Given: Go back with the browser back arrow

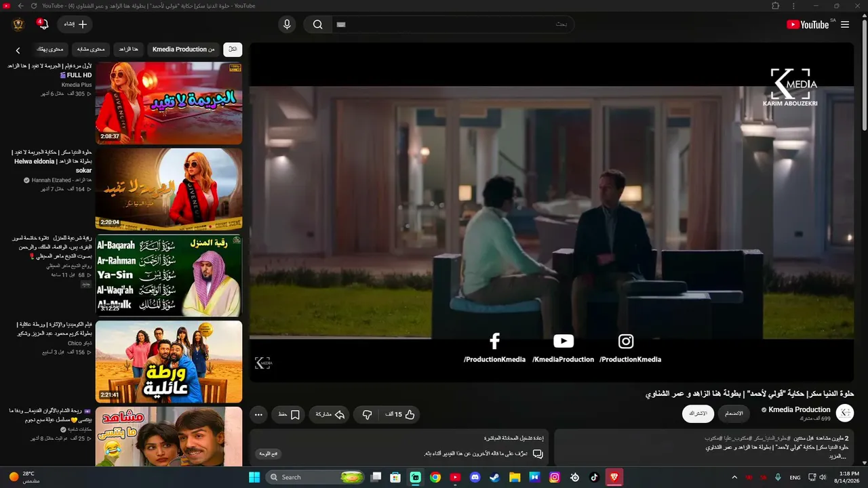Looking at the screenshot, I should [x=20, y=6].
